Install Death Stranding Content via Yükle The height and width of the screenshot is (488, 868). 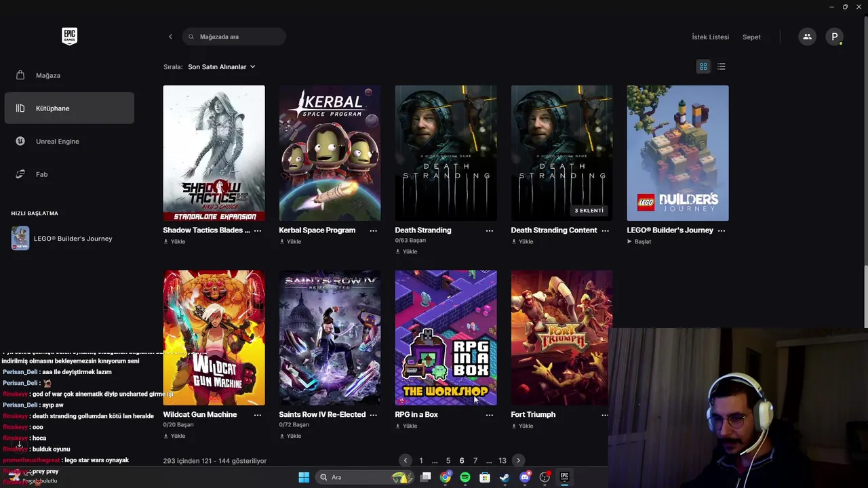[x=522, y=242]
